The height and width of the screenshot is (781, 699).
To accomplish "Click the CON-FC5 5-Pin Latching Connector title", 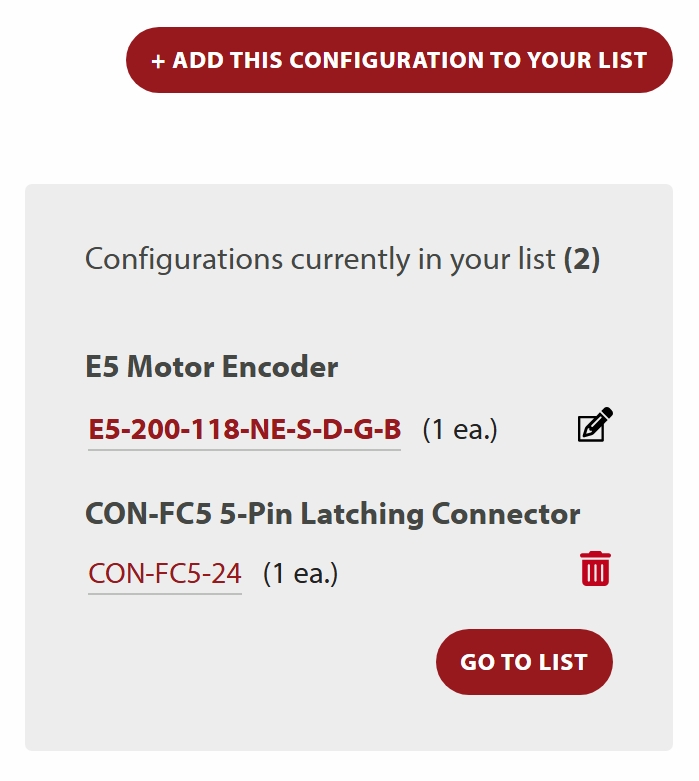I will (333, 514).
